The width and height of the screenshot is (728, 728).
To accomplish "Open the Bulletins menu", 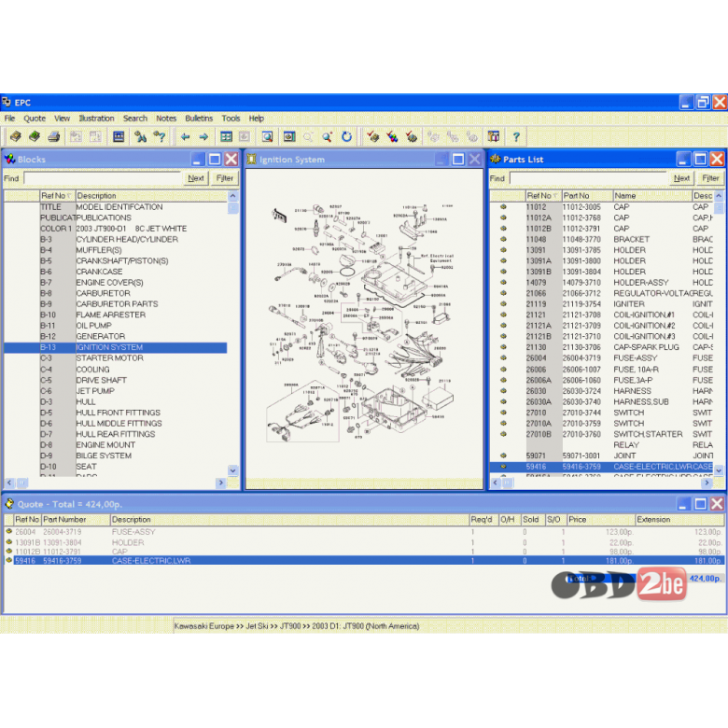I will [199, 119].
